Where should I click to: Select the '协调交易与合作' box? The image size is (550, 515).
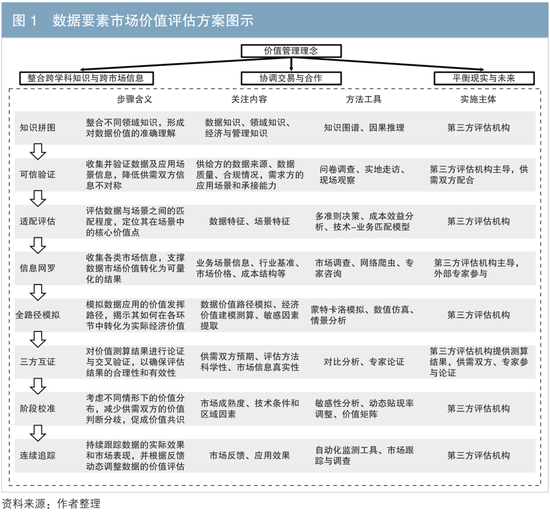tap(291, 78)
